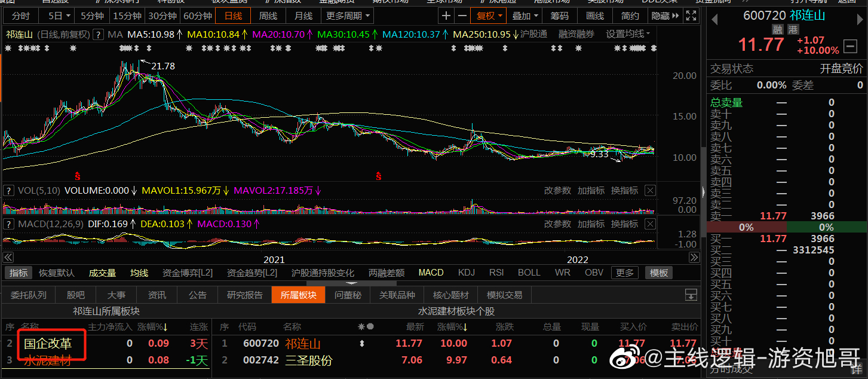
Task: Click the red S marker near 2021
Action: pyautogui.click(x=378, y=176)
